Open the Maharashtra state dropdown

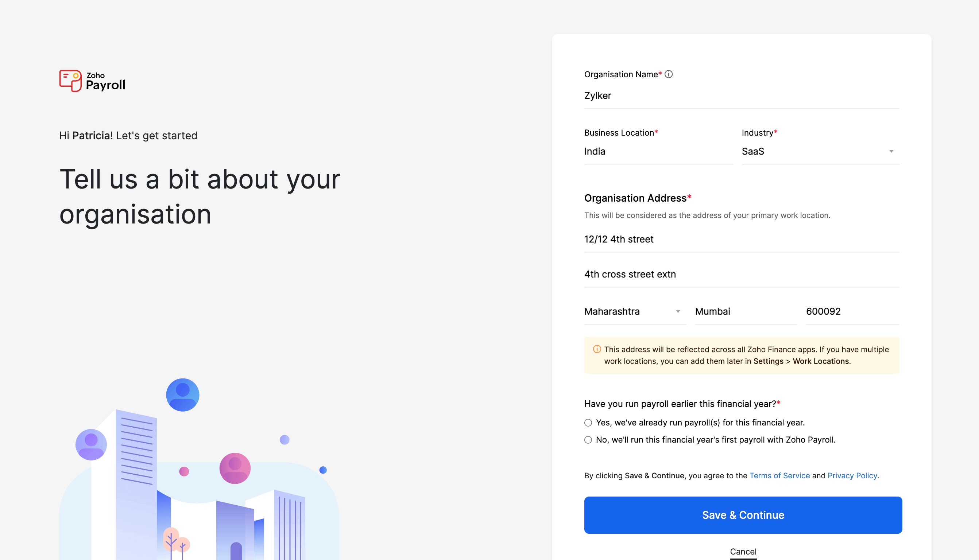677,312
